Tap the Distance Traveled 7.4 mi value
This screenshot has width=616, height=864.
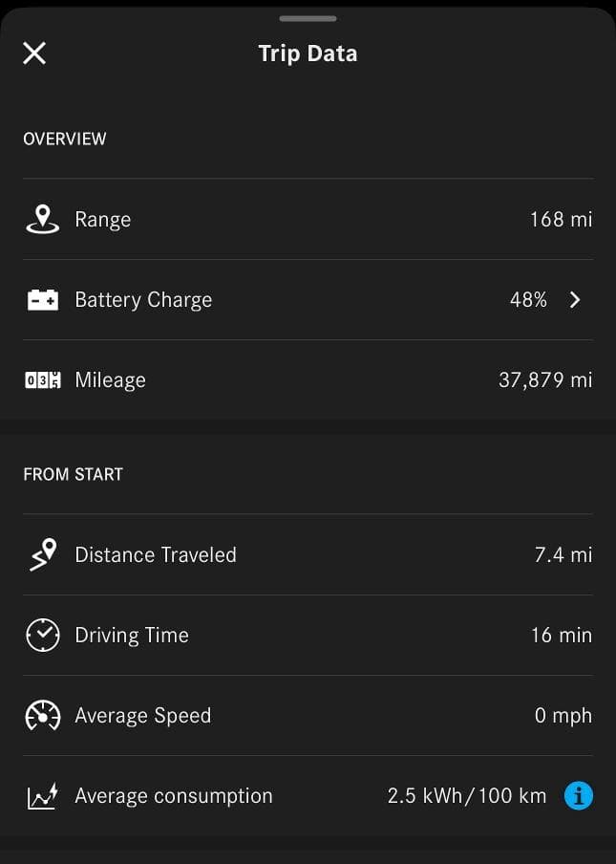[563, 555]
